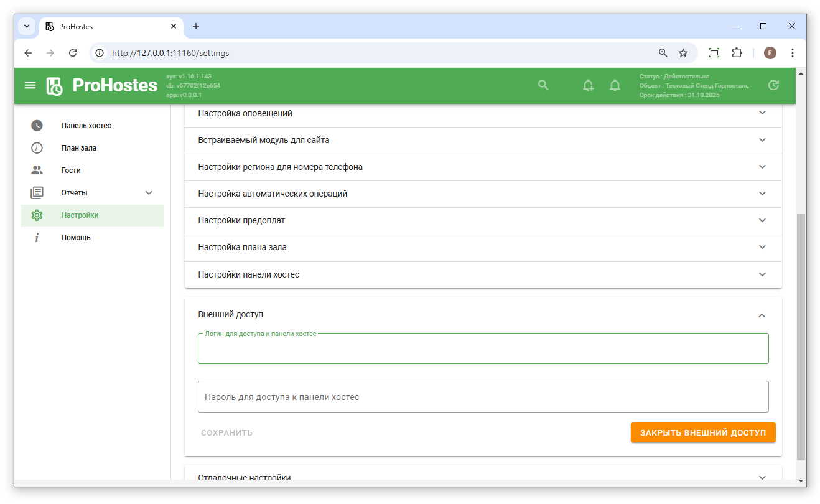
Task: Click the ProHostes logo icon
Action: point(55,86)
